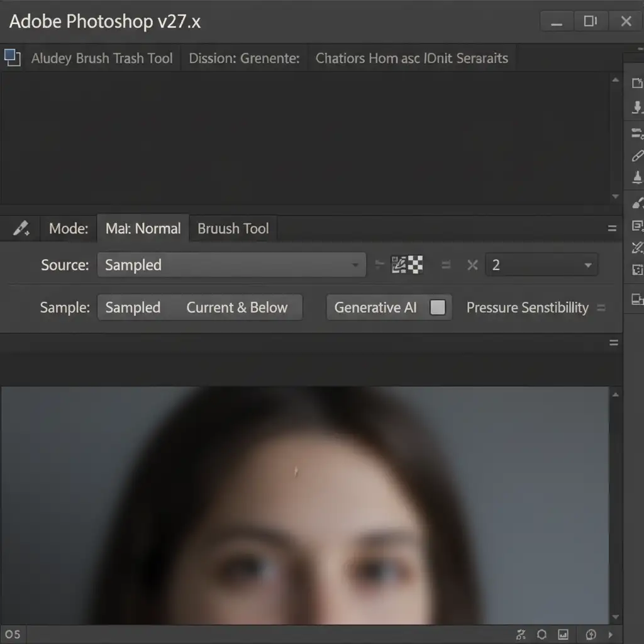Screen dimensions: 644x644
Task: Expand the dropdown showing value 2
Action: point(541,265)
